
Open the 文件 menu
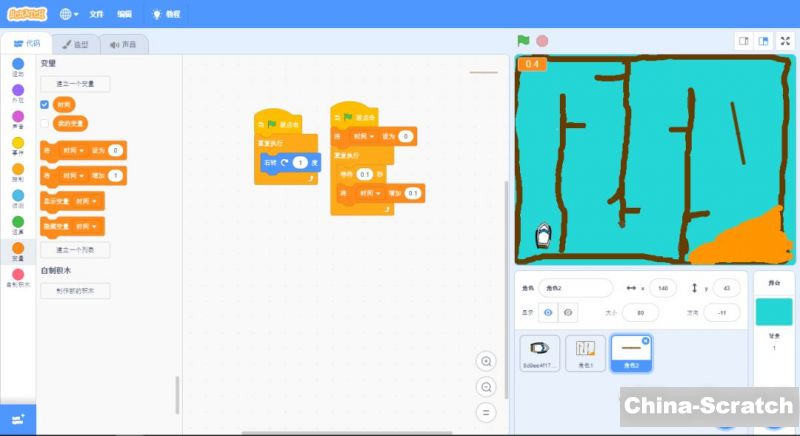pos(96,14)
